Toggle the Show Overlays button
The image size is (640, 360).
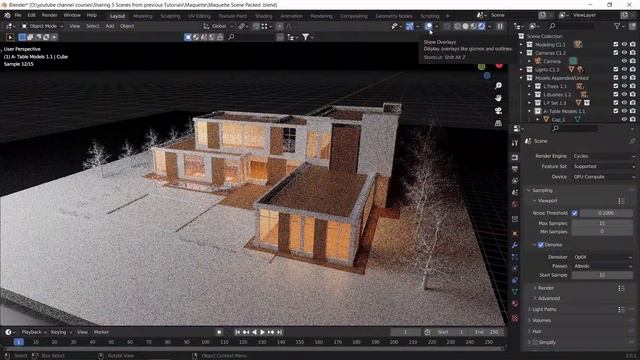tap(428, 26)
